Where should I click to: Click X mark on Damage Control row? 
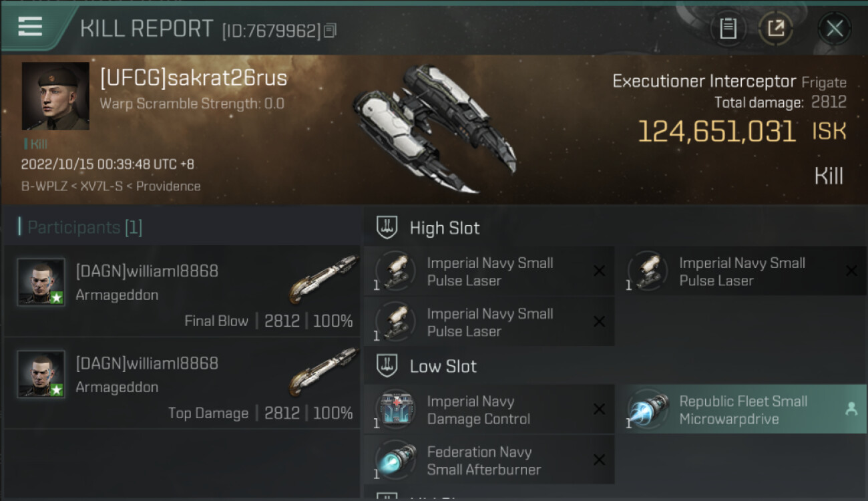[x=600, y=409]
